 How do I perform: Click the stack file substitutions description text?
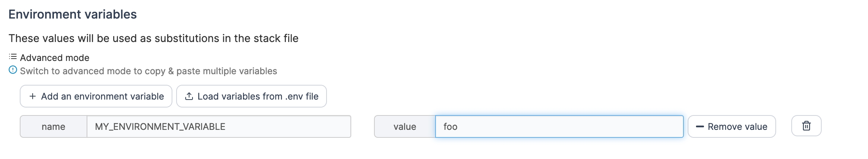[x=153, y=38]
